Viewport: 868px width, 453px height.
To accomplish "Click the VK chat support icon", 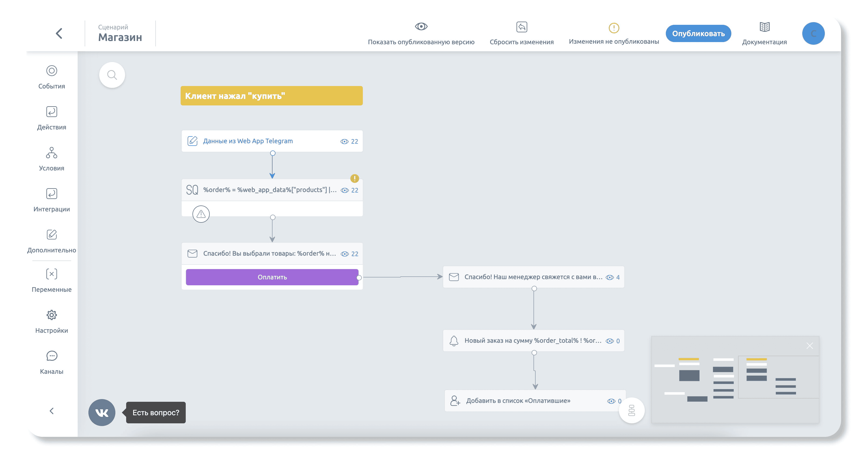I will (x=102, y=412).
